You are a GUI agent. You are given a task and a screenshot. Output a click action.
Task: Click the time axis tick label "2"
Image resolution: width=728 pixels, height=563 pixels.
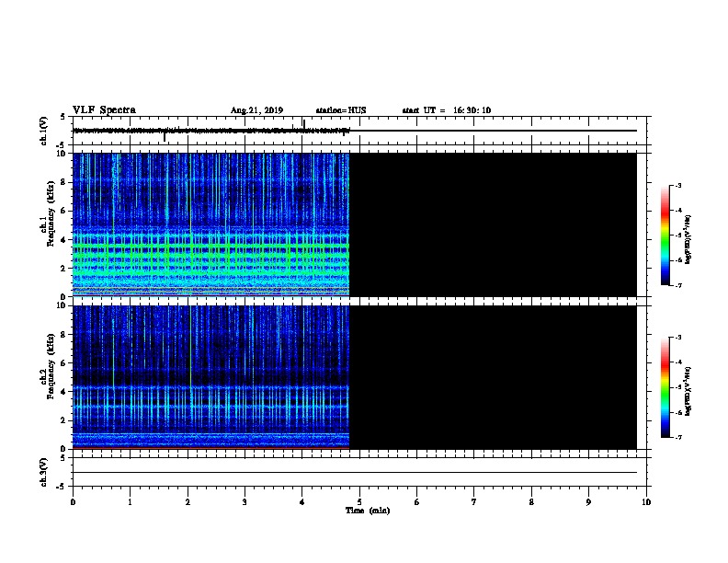[x=188, y=502]
